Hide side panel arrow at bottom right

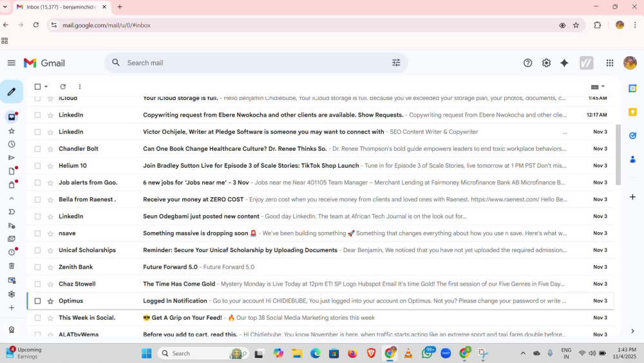pos(632,331)
